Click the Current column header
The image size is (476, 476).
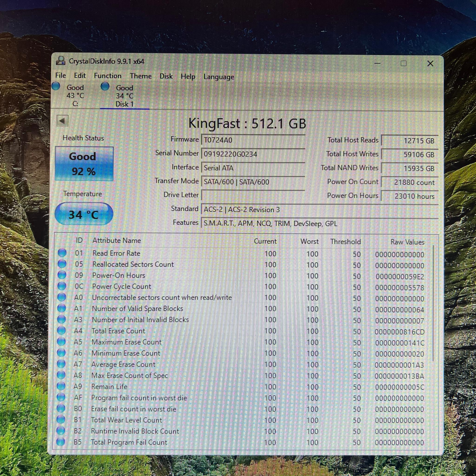(265, 241)
